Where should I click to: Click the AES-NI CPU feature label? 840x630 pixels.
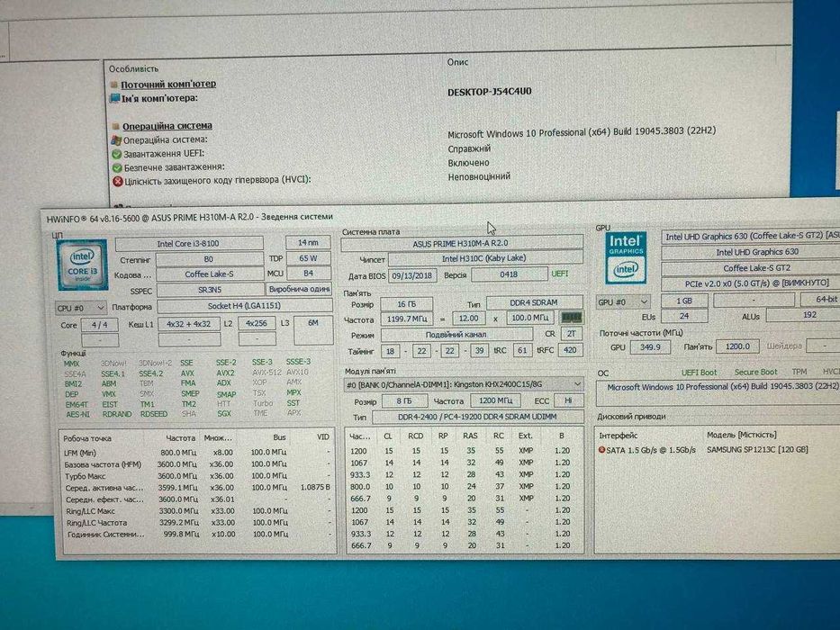click(x=78, y=415)
